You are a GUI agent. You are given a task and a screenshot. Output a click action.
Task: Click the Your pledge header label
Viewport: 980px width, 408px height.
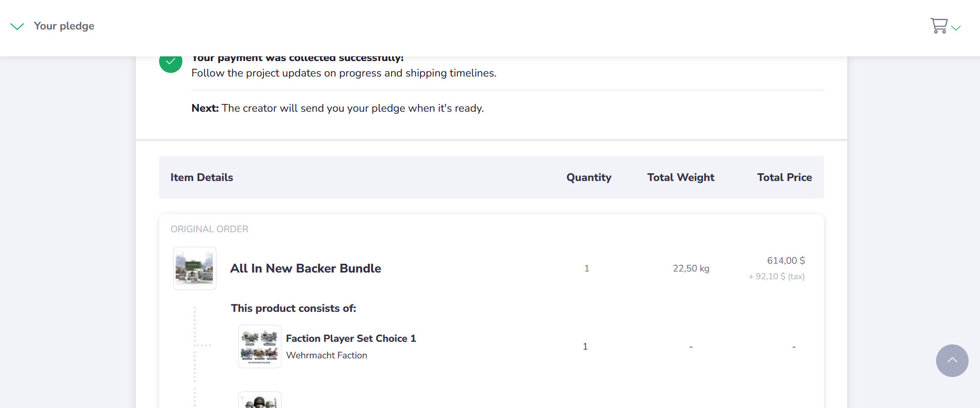64,26
